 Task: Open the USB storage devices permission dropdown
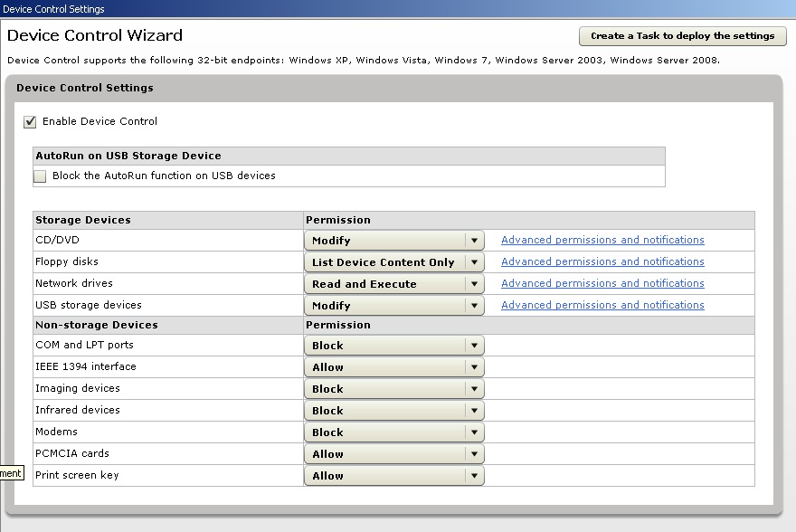coord(475,305)
